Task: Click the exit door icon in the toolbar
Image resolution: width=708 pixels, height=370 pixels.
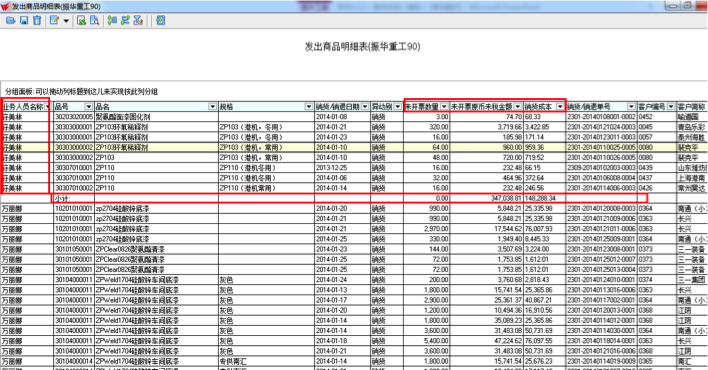Action: pos(160,20)
